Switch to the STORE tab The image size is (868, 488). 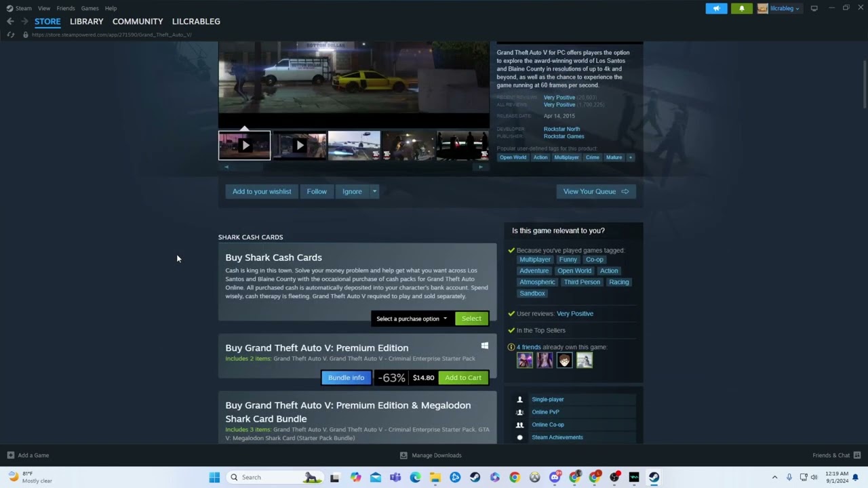click(x=47, y=21)
